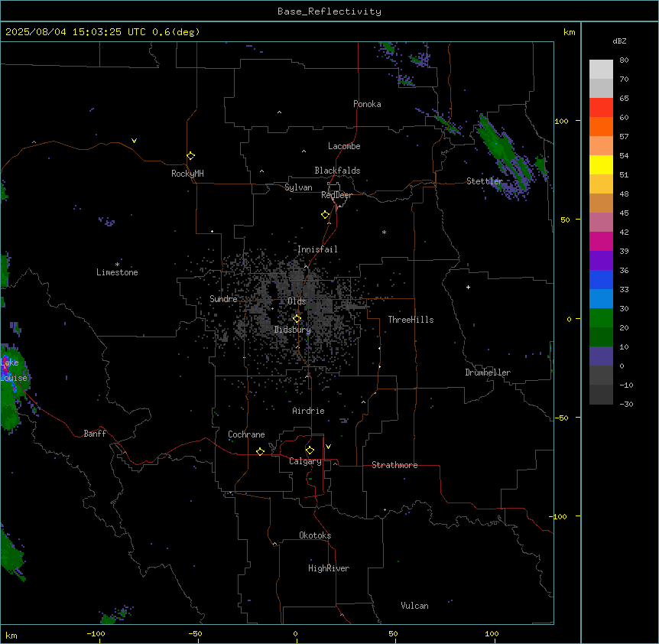Click the Vulcan town label

tap(415, 606)
